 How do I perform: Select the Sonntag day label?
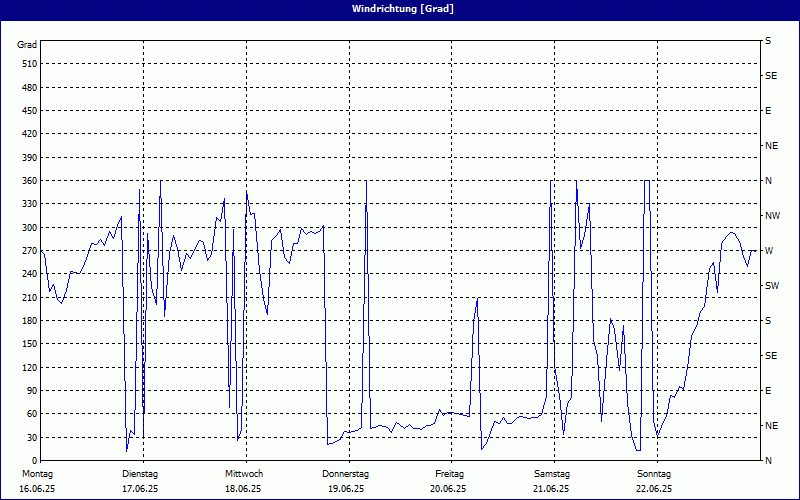[653, 474]
